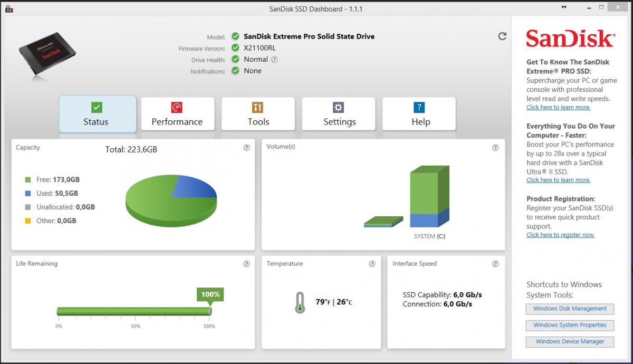633x364 pixels.
Task: Click the Drive Health 'Normal' value
Action: coord(256,60)
